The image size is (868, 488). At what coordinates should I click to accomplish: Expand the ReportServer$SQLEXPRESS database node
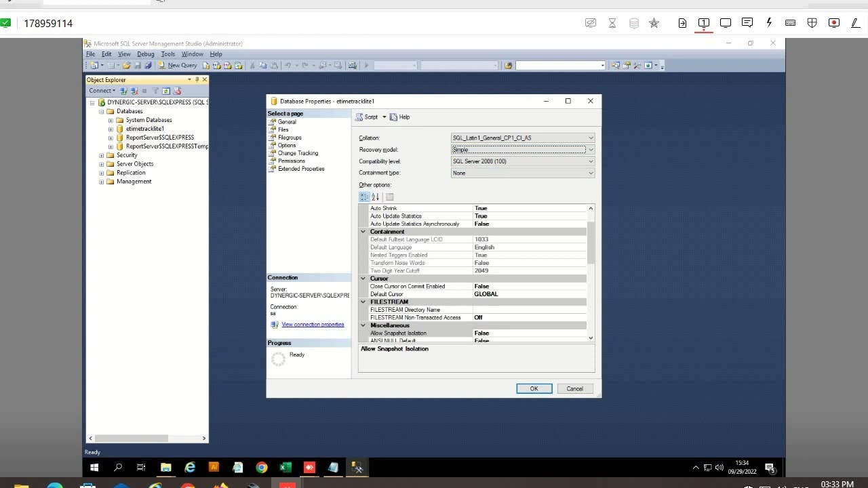(111, 138)
